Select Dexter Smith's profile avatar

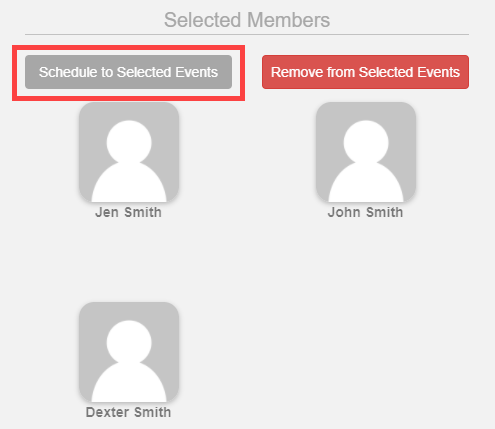[x=129, y=352]
